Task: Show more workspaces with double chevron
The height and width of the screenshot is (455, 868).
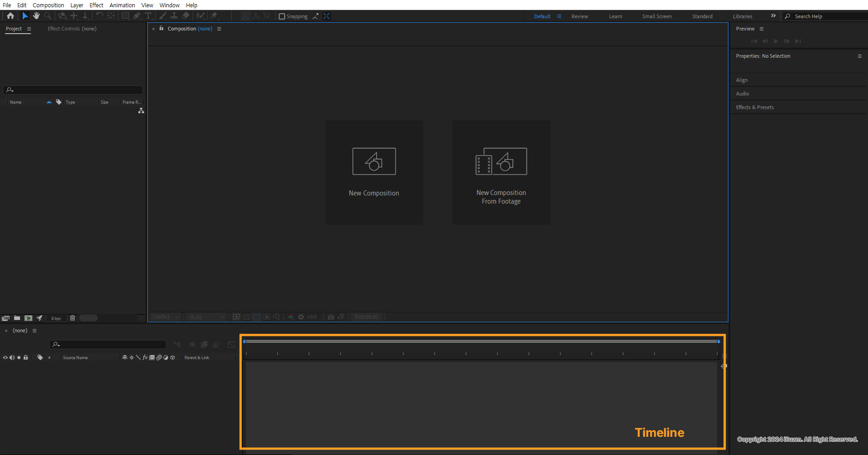Action: tap(773, 16)
